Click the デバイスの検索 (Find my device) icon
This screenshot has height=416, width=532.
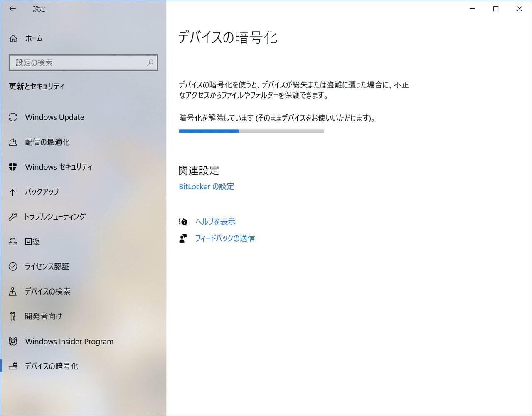13,291
